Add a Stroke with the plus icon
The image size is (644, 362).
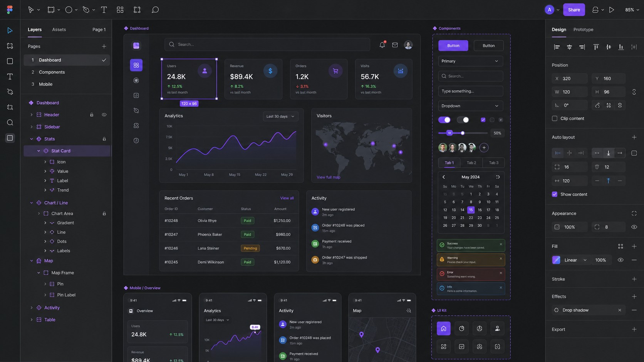pyautogui.click(x=634, y=279)
